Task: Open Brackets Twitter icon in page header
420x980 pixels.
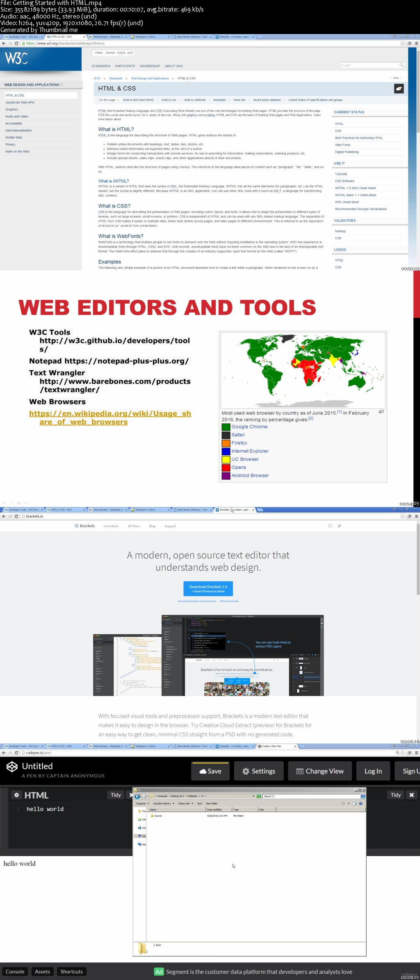Action: (x=339, y=526)
